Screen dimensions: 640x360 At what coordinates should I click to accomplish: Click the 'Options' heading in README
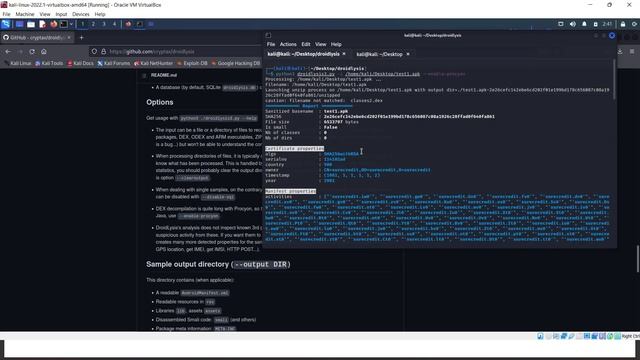tap(160, 102)
